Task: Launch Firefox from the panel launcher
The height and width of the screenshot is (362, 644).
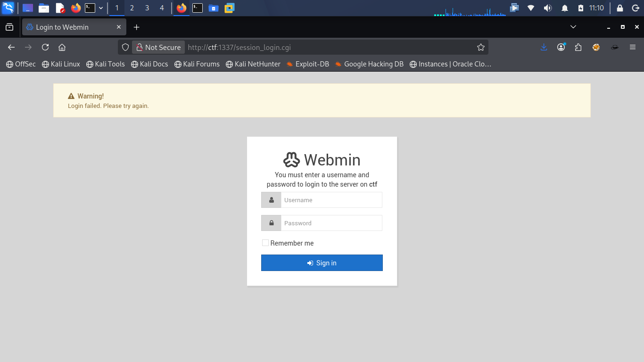Action: click(75, 8)
